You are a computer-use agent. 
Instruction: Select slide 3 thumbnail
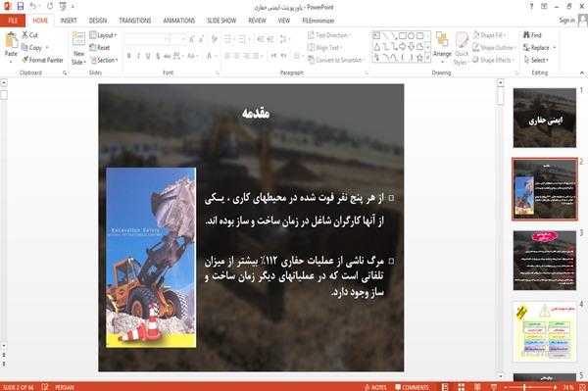click(x=545, y=260)
